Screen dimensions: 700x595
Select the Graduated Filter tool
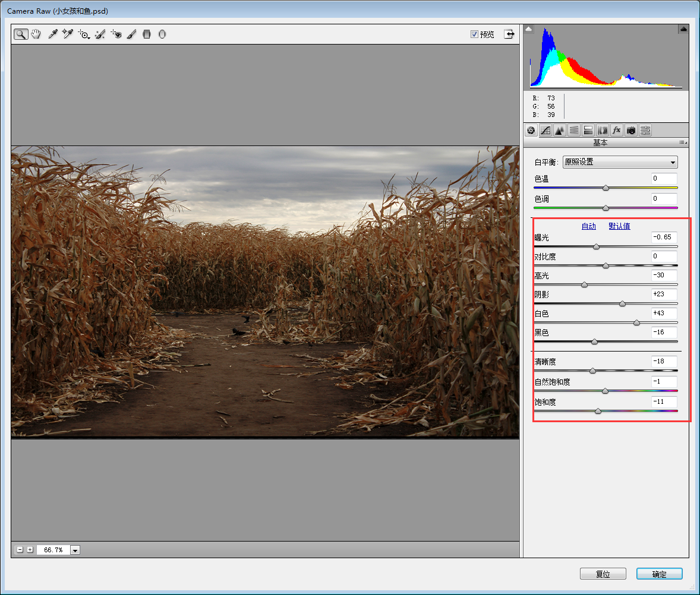click(146, 34)
